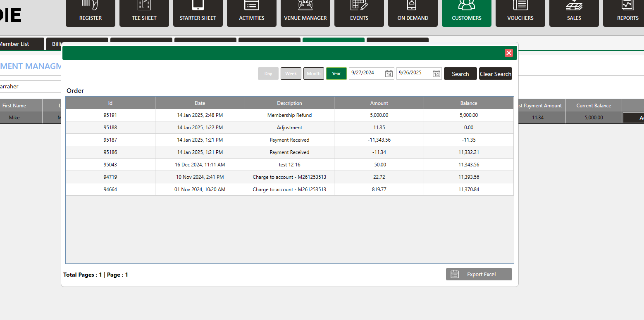Open the Sales module
The height and width of the screenshot is (320, 644).
pos(574,13)
